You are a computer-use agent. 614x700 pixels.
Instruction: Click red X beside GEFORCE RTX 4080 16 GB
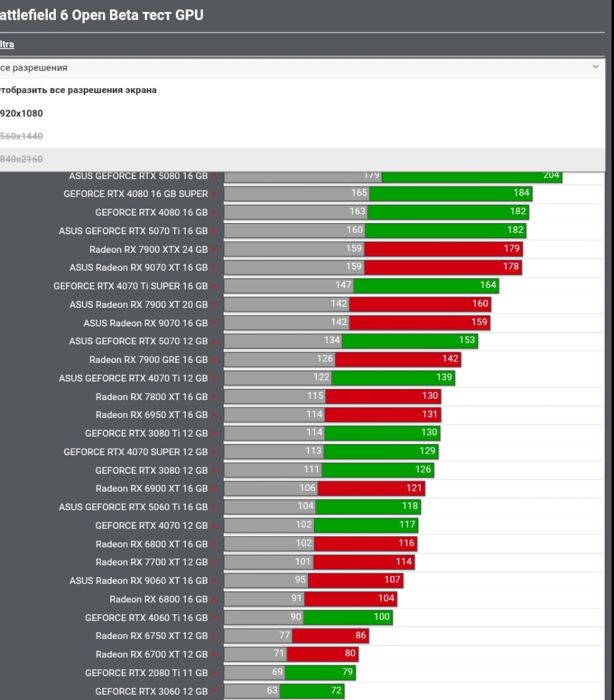[214, 213]
